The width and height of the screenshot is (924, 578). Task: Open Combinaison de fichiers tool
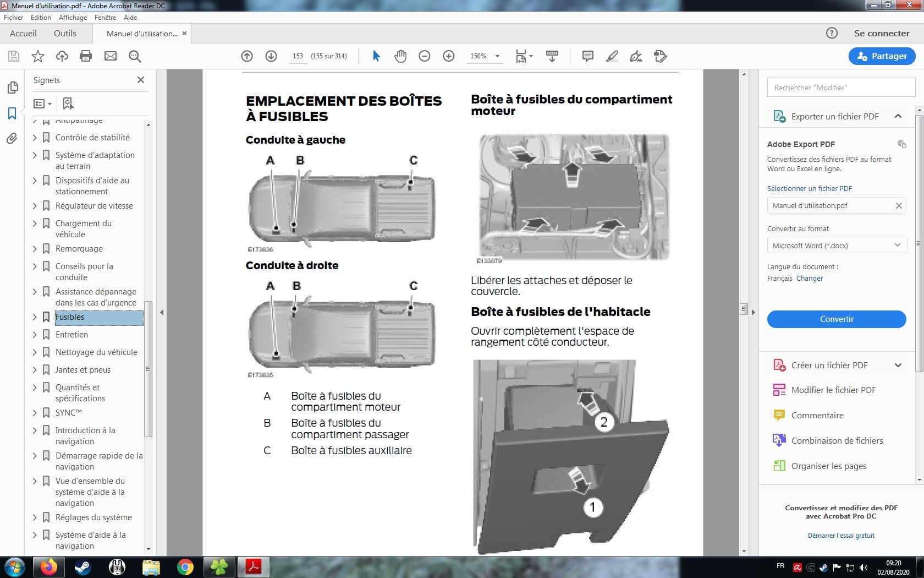click(x=828, y=441)
